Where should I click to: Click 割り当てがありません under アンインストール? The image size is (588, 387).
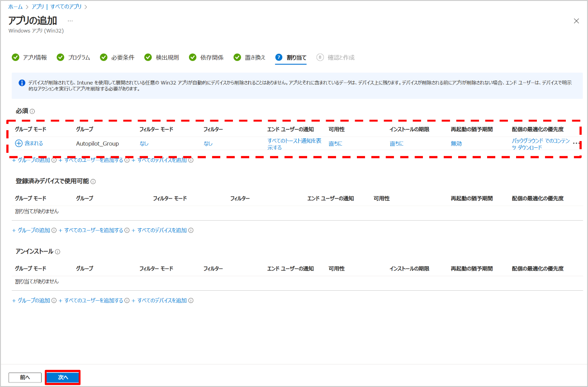37,281
